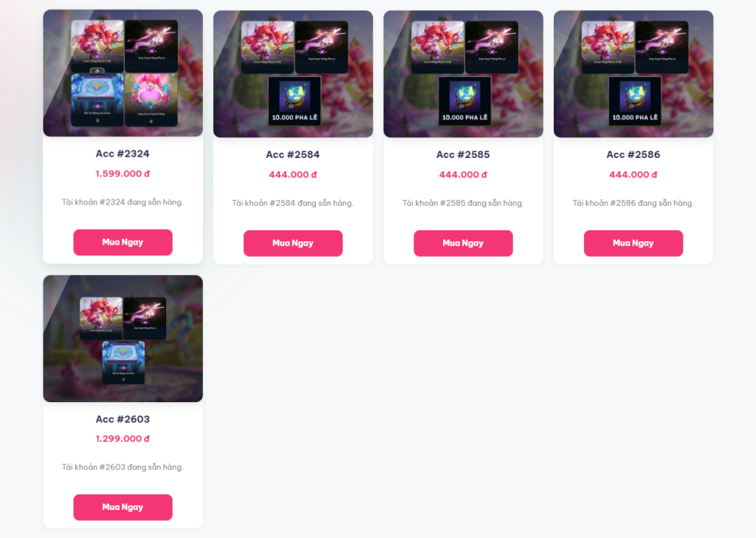Select the 10.000 Pha Lê icon in Acc #2586
This screenshot has height=538, width=756.
(x=634, y=101)
